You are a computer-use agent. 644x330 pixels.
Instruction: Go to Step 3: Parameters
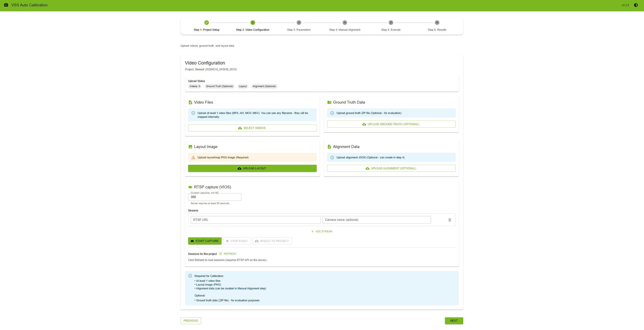click(x=299, y=30)
